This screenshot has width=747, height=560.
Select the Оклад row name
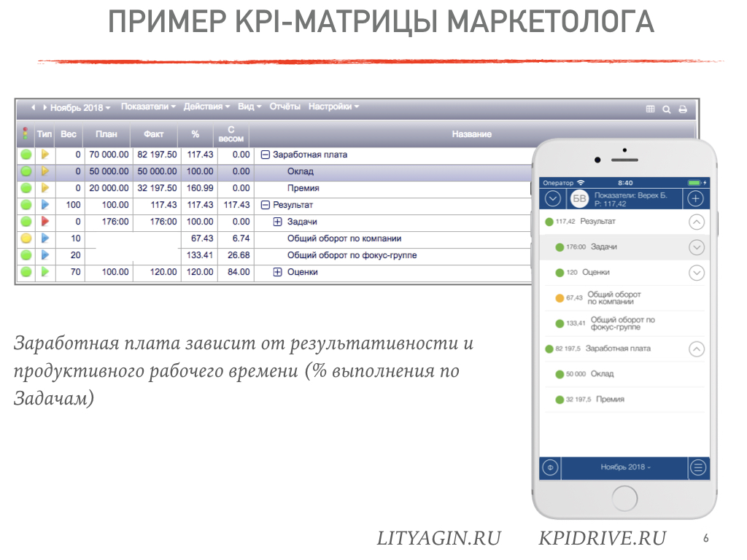click(300, 171)
